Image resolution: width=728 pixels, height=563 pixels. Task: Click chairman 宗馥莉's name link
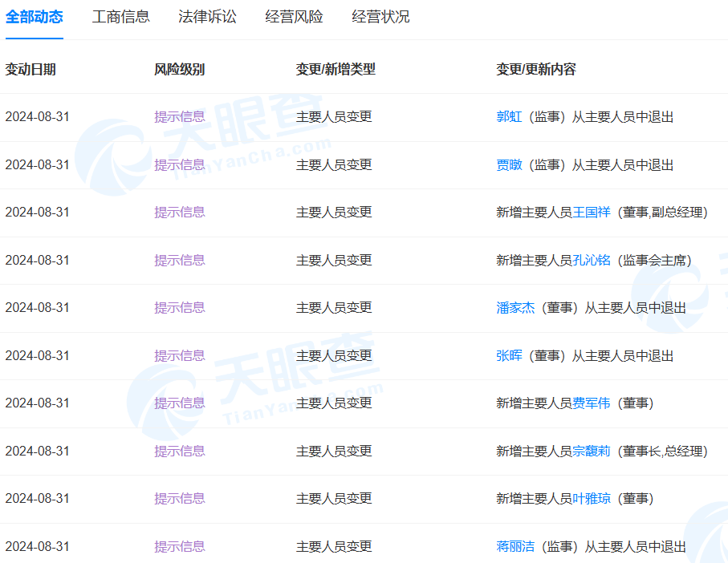(590, 451)
